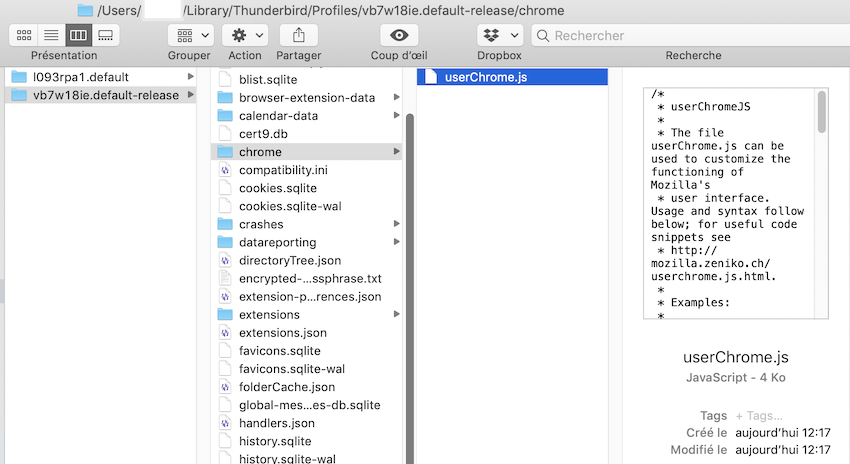This screenshot has width=850, height=464.
Task: Open the crashes folder
Action: [260, 224]
